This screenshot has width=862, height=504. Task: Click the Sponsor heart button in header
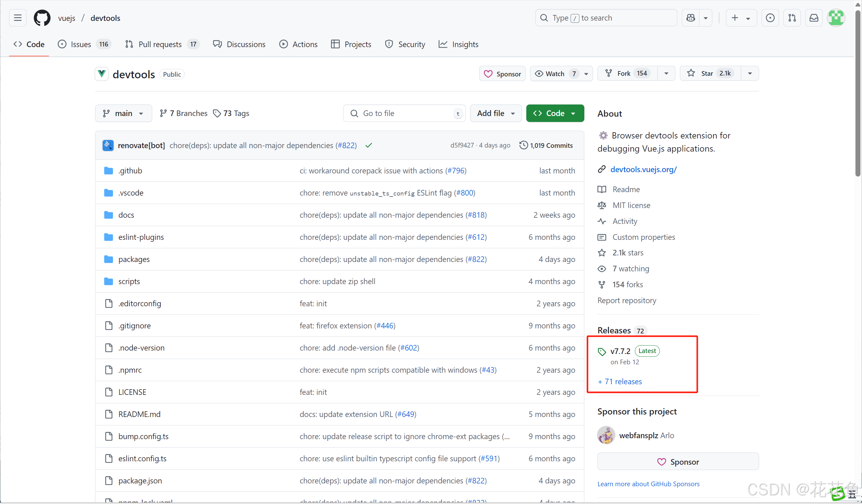[502, 74]
